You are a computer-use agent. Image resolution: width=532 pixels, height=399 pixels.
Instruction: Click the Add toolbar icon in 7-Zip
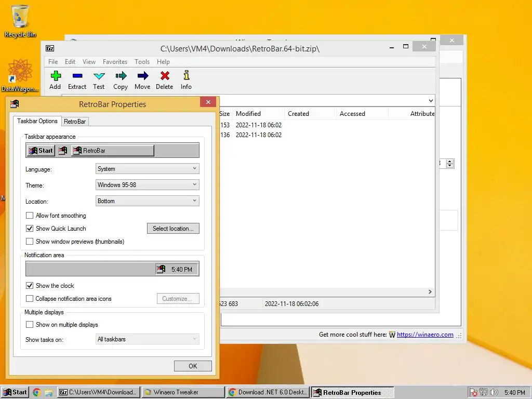[x=56, y=76]
